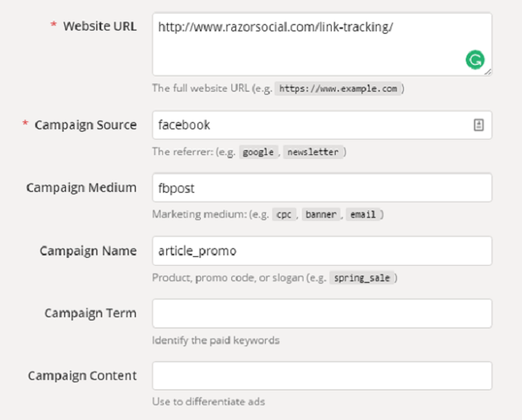The width and height of the screenshot is (522, 420).
Task: Click the https://www.example.com example code
Action: pyautogui.click(x=336, y=89)
